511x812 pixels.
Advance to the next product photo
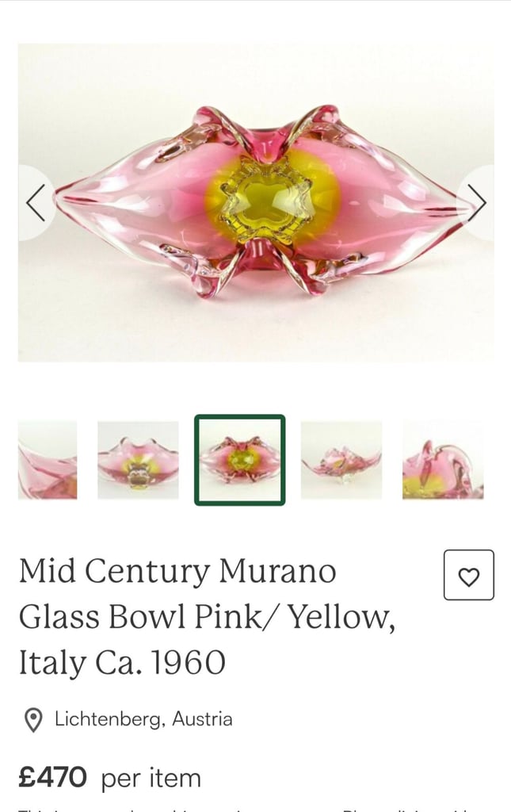click(475, 202)
